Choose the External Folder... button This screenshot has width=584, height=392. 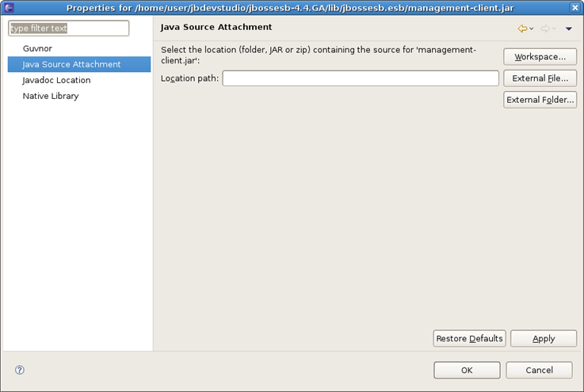pyautogui.click(x=540, y=100)
